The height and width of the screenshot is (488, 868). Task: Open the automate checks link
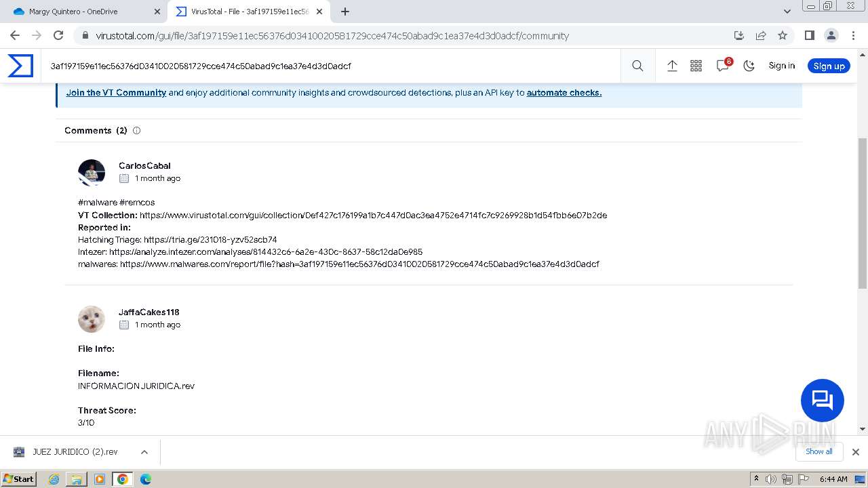pos(564,93)
